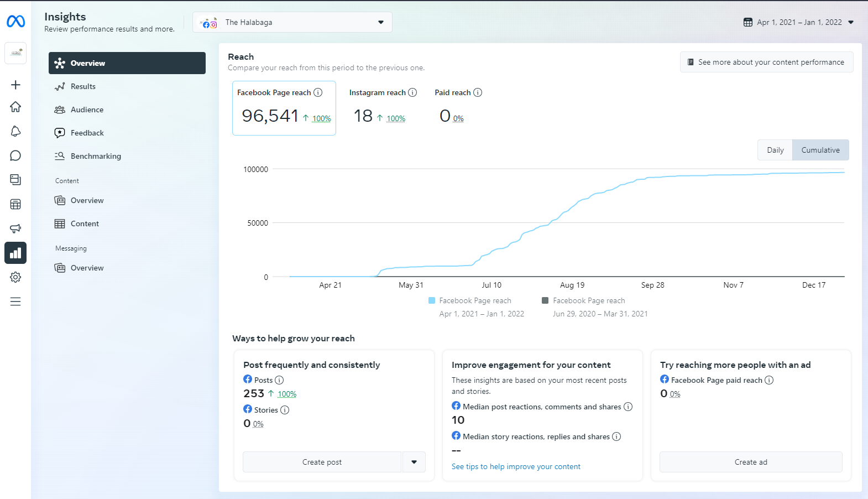The width and height of the screenshot is (868, 499).
Task: Click Facebook Page reach 100% change value
Action: pos(322,118)
